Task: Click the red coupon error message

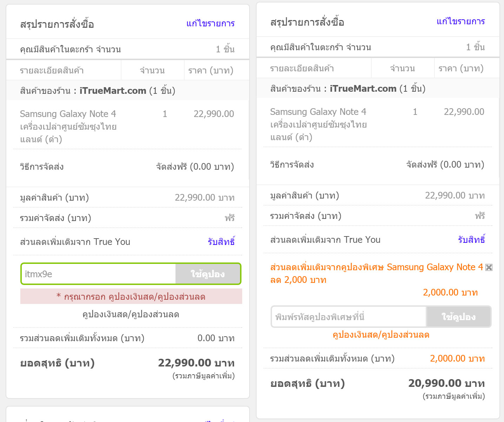Action: 131,297
